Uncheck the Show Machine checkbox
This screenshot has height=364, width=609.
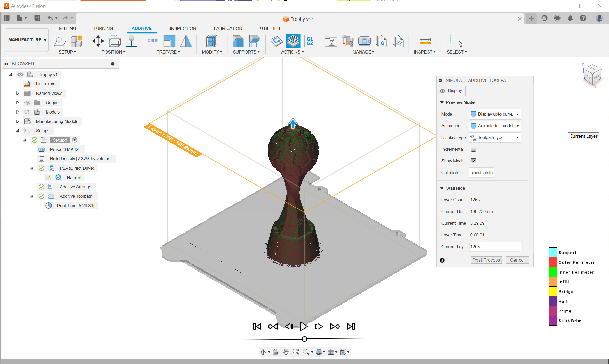(x=473, y=161)
